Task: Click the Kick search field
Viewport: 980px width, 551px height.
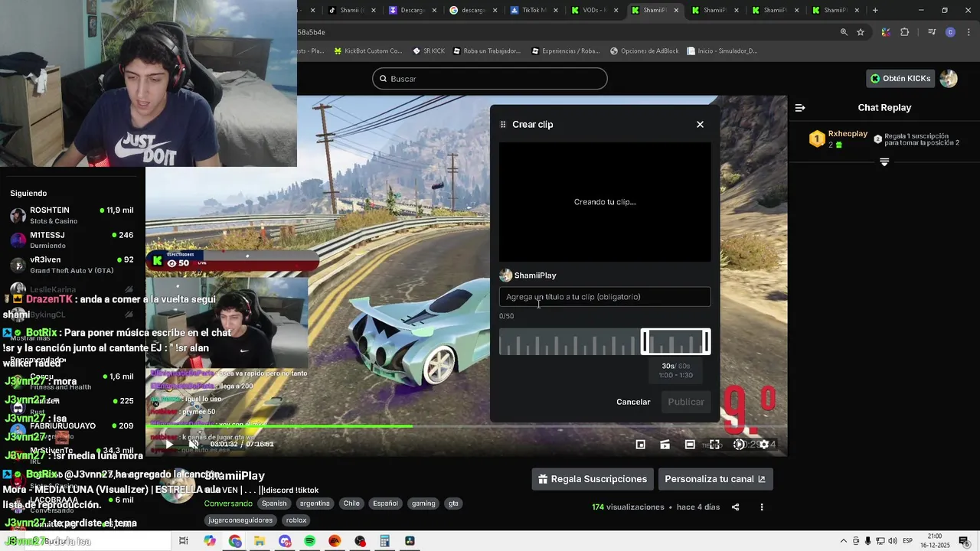Action: point(490,79)
